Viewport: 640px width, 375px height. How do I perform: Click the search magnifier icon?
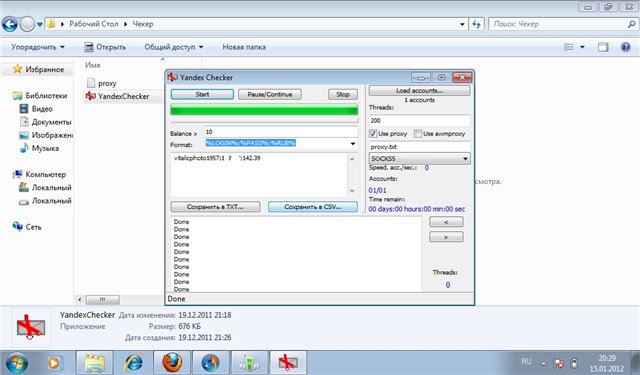click(631, 24)
